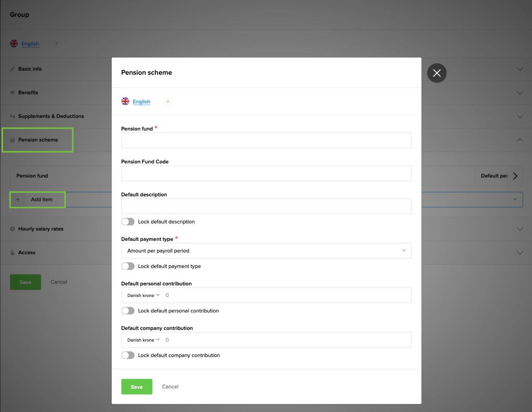Image resolution: width=532 pixels, height=412 pixels.
Task: Click the icon beside Access
Action: [13, 252]
